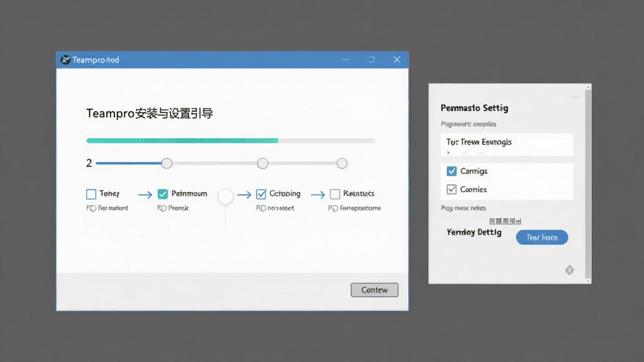Click the blue Fea/ Hens button
This screenshot has height=362, width=644.
[x=542, y=237]
